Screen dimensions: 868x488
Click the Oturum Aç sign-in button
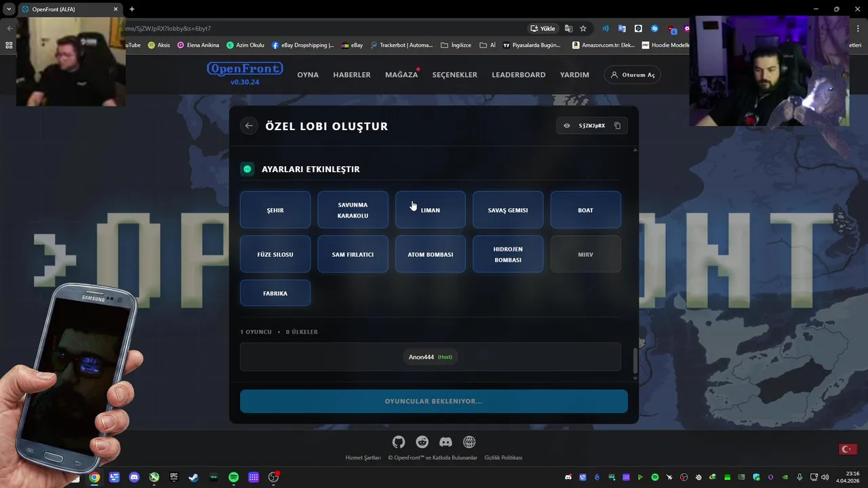pyautogui.click(x=632, y=75)
